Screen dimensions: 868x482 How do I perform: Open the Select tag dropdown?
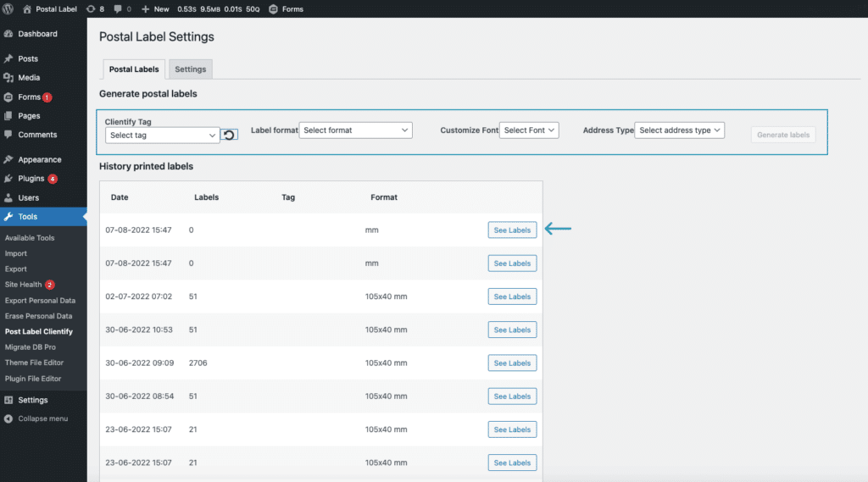(162, 135)
